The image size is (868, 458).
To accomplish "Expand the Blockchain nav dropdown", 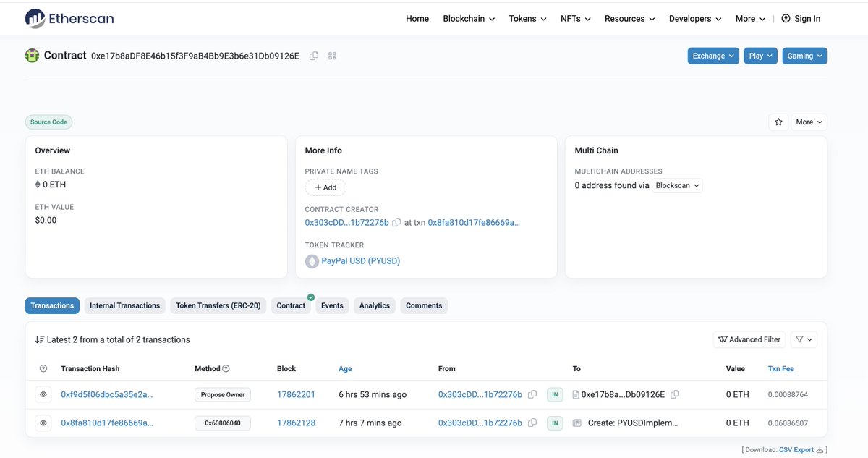I will pos(469,19).
